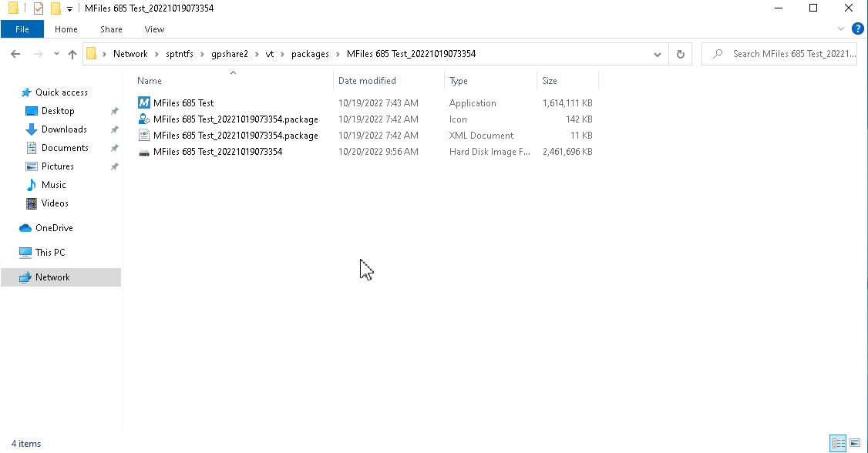Expand address bar history dropdown

657,54
